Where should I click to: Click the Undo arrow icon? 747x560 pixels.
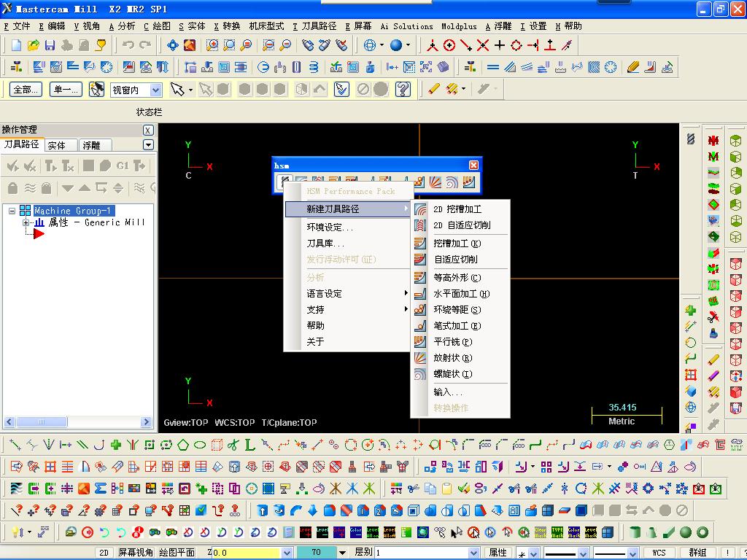pos(128,45)
